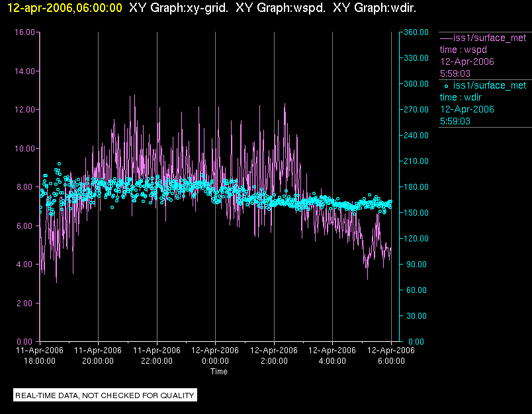
Task: Click the 12-Apr-2006 6:00:00 time axis label
Action: (391, 356)
